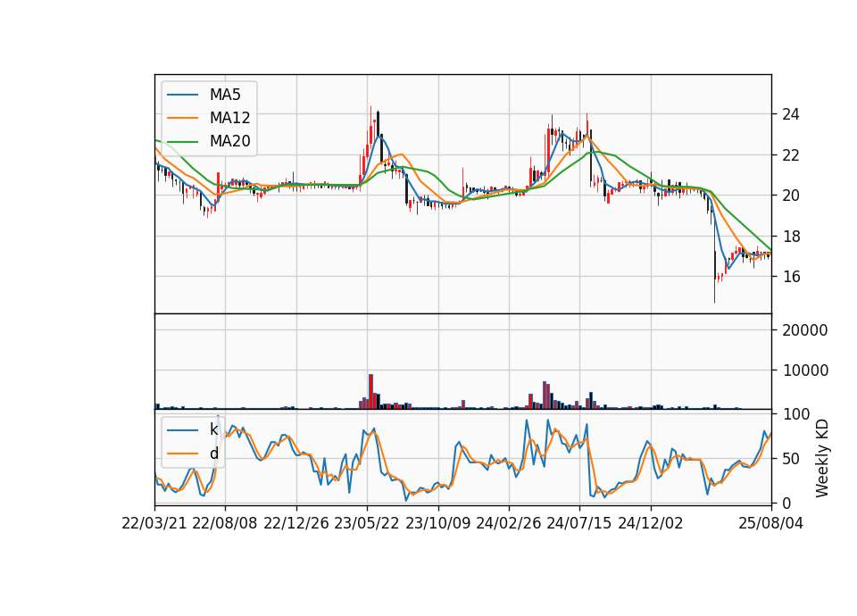Click the date label 22/12/26

(x=296, y=523)
